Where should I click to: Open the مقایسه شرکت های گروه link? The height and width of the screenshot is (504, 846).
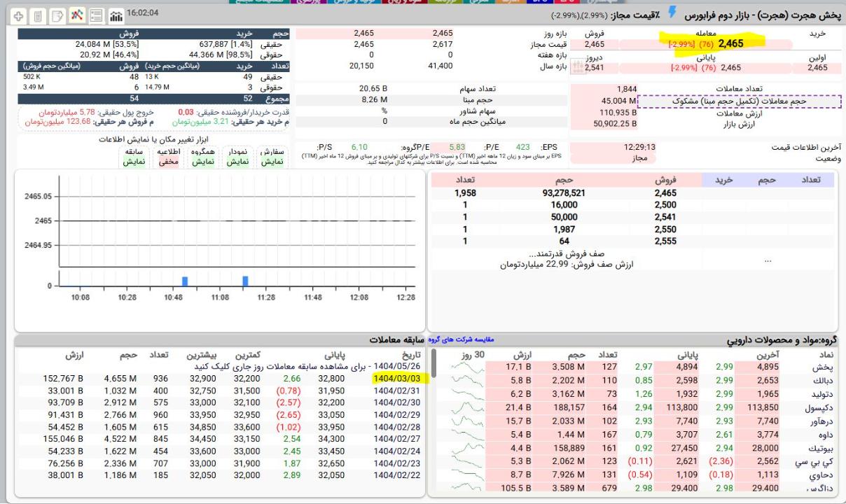[460, 339]
